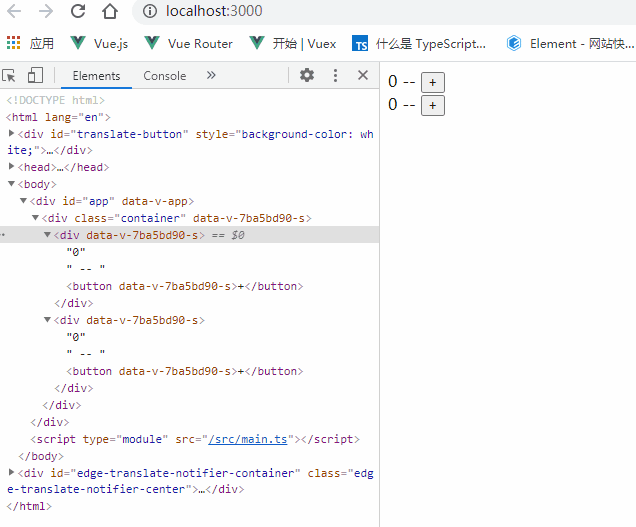Viewport: 636px width, 527px height.
Task: Click the first + counter button
Action: click(x=432, y=83)
